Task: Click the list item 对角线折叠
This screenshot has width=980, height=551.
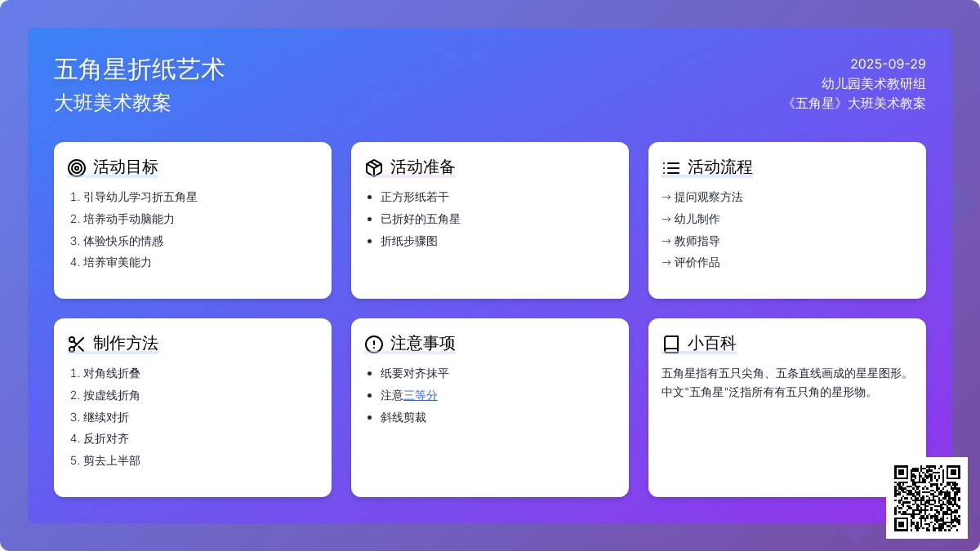Action: click(x=112, y=373)
